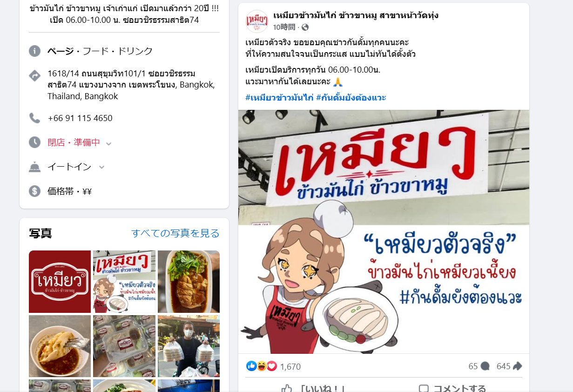This screenshot has height=392, width=573.
Task: Click the コメントする comment button
Action: 452,388
